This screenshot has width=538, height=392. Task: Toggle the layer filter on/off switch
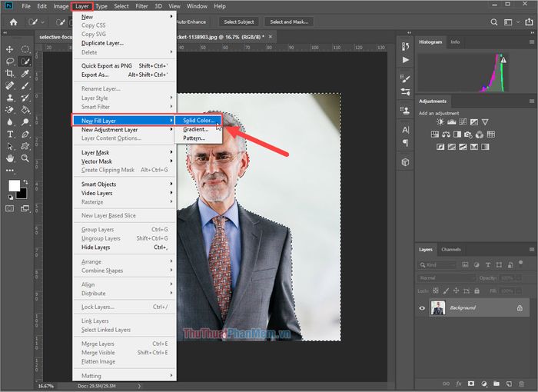coord(521,264)
